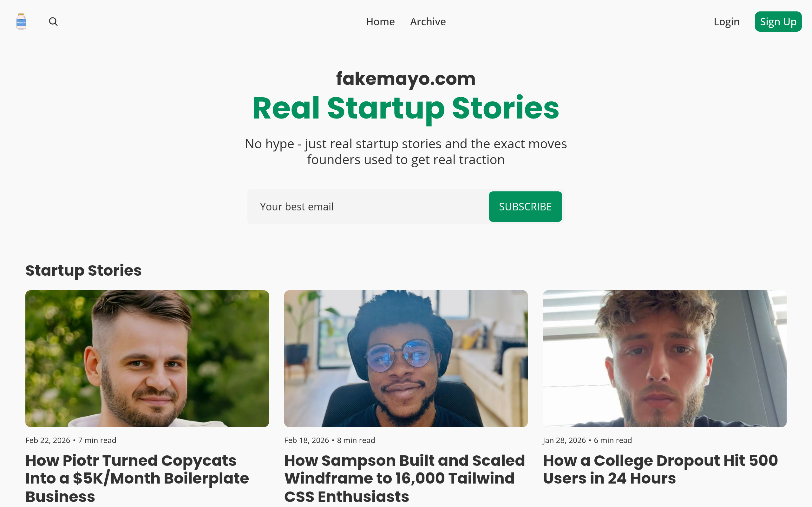Click the "Startup Stories" section heading
This screenshot has height=507, width=812.
tap(83, 270)
